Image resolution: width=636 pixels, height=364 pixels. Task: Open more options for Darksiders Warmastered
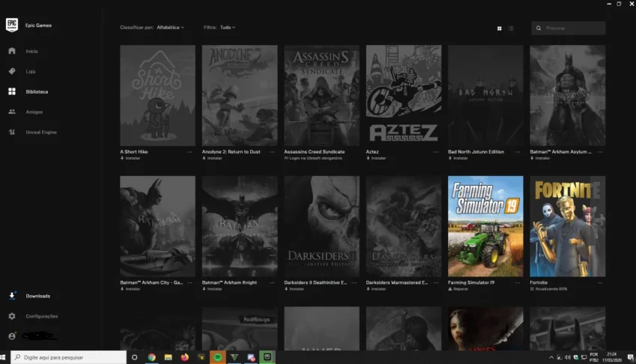436,283
